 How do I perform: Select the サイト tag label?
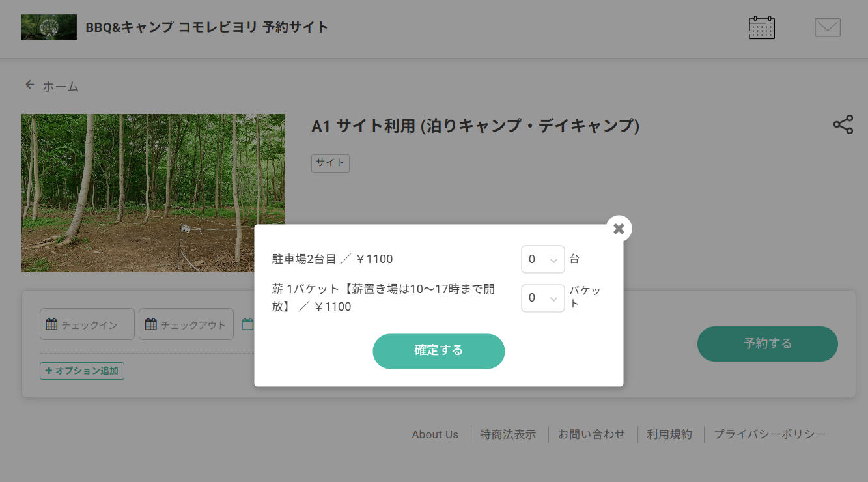click(x=330, y=163)
